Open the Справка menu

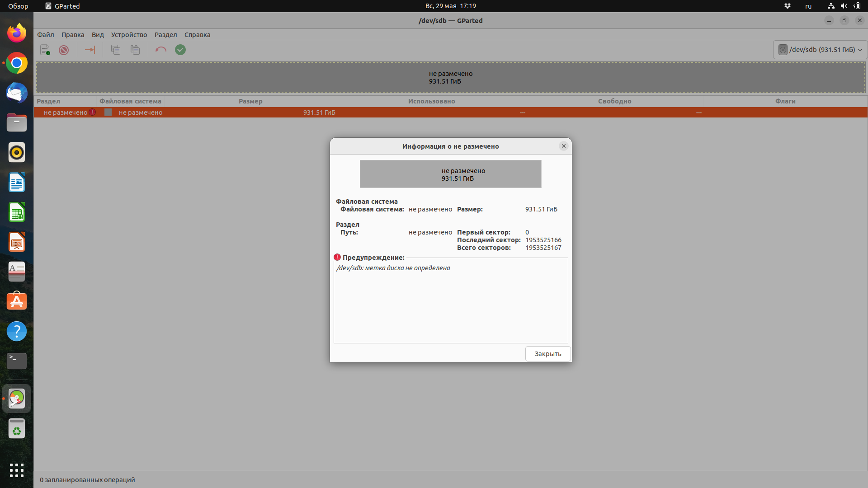tap(197, 35)
